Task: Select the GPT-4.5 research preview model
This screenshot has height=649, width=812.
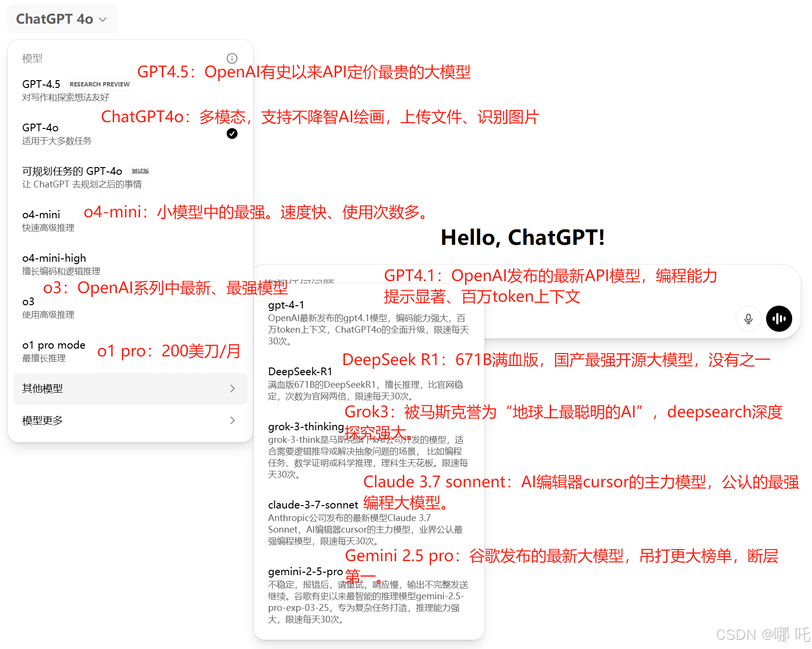Action: [x=130, y=90]
